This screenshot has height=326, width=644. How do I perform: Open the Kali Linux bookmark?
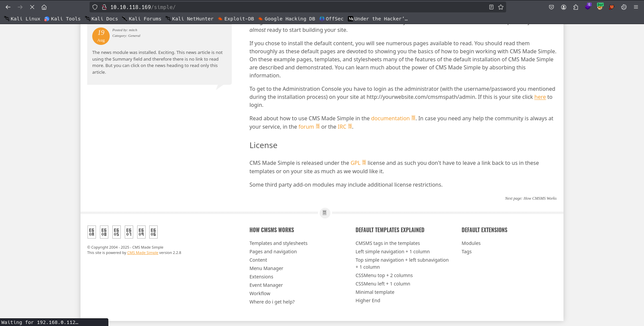(x=22, y=19)
